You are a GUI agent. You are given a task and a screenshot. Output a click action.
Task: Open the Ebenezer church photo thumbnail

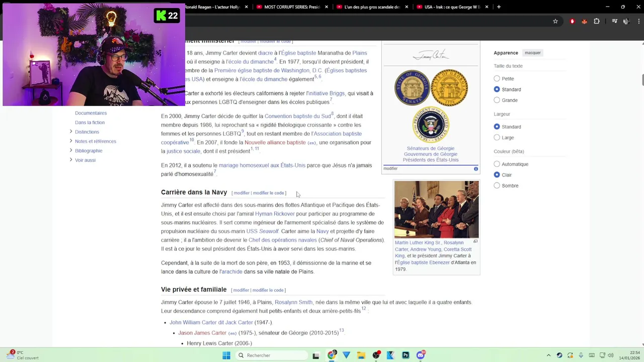point(437,209)
